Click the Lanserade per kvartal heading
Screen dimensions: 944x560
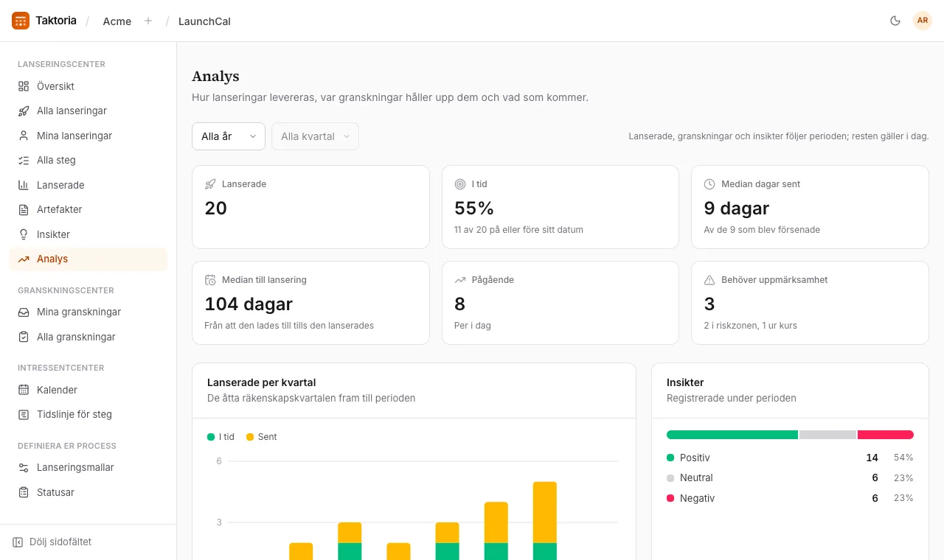point(262,382)
